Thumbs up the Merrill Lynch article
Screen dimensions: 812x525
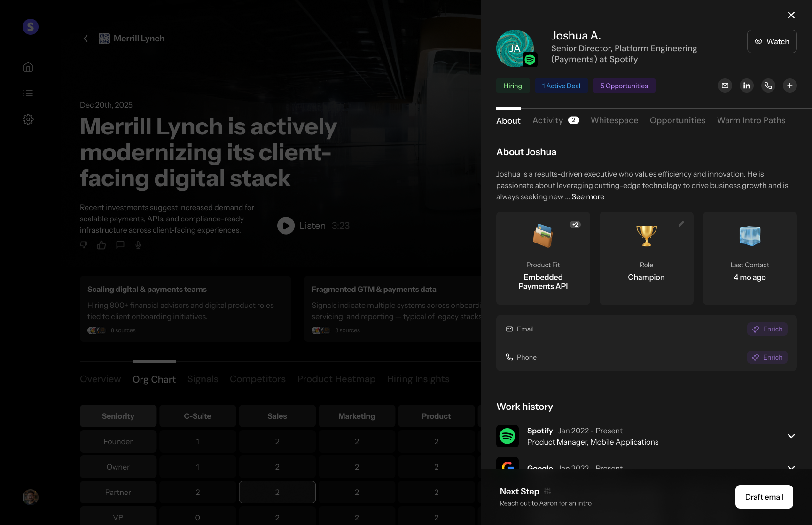(101, 245)
